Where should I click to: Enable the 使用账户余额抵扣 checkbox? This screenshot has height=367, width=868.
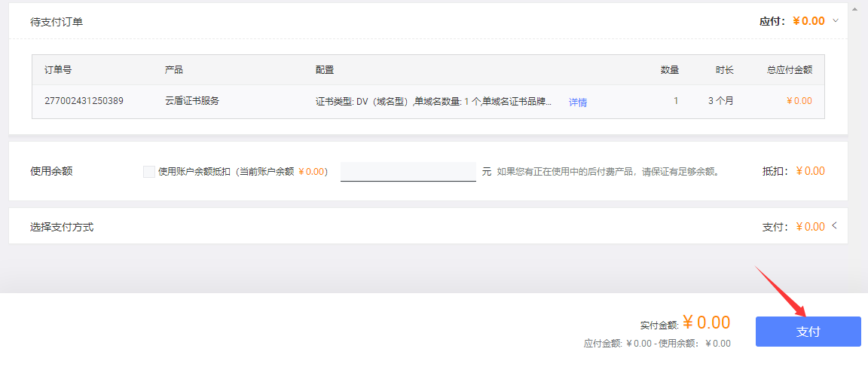(x=148, y=172)
